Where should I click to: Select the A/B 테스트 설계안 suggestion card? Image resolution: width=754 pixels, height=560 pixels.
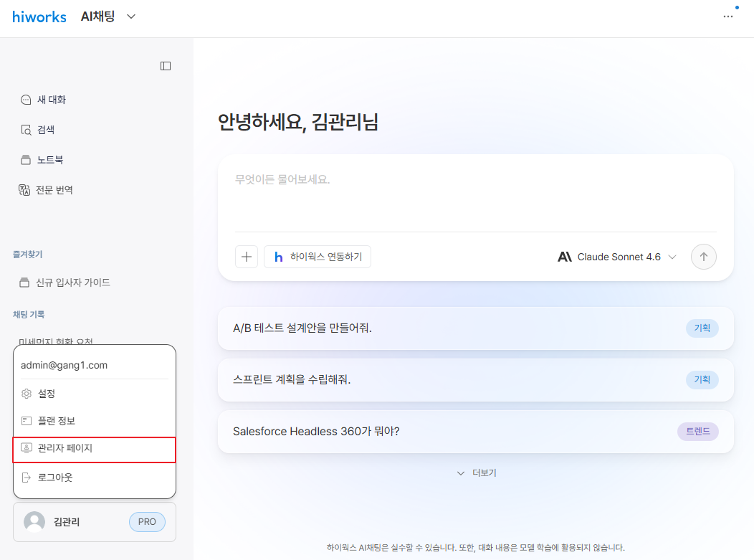pyautogui.click(x=476, y=328)
